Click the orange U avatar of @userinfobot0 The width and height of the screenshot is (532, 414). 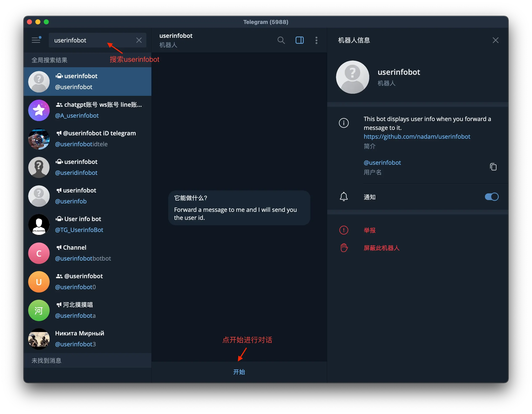tap(39, 282)
